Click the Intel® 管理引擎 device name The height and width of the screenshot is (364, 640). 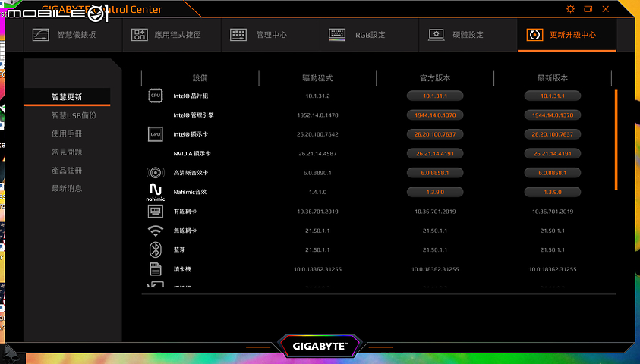194,115
